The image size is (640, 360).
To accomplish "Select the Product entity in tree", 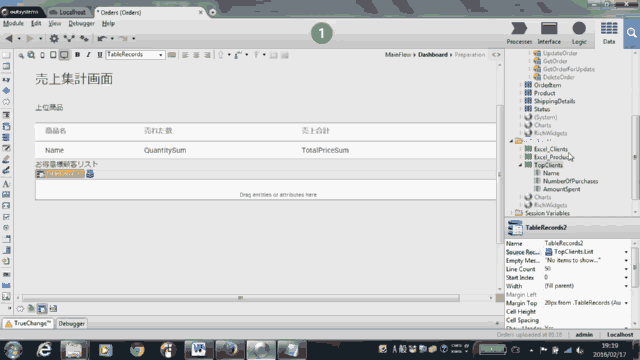I will pos(544,93).
